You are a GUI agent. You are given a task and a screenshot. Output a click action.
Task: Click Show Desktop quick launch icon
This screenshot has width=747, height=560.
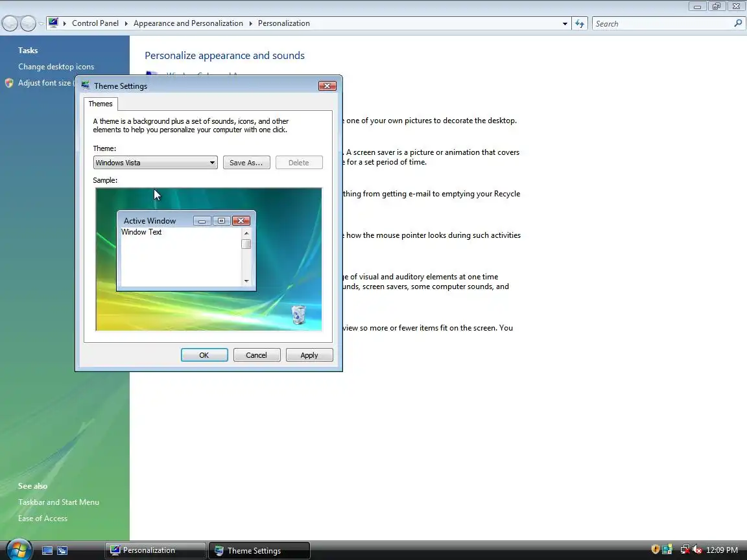click(47, 550)
